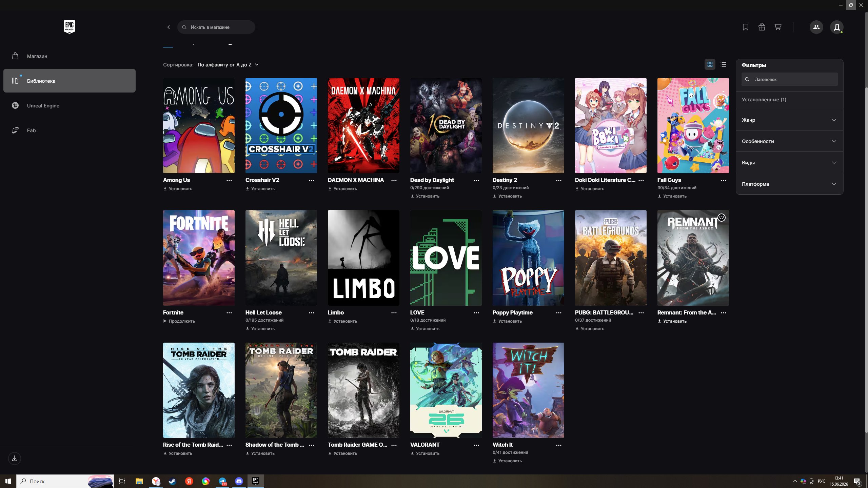Open Discord from the taskbar
Screen dimensions: 868x488
(x=239, y=481)
